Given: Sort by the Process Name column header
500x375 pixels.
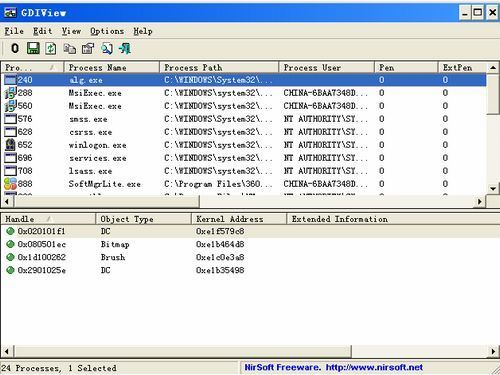Looking at the screenshot, I should click(x=112, y=67).
